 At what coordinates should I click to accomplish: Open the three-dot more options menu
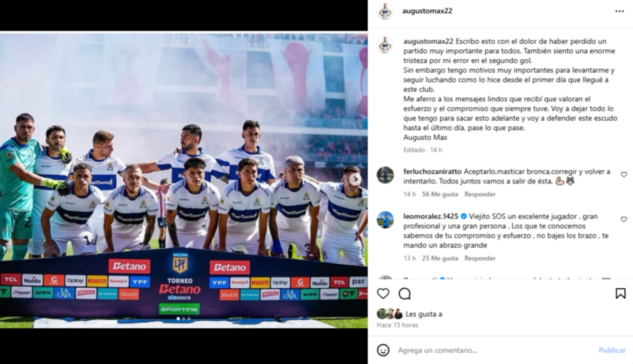pyautogui.click(x=620, y=11)
